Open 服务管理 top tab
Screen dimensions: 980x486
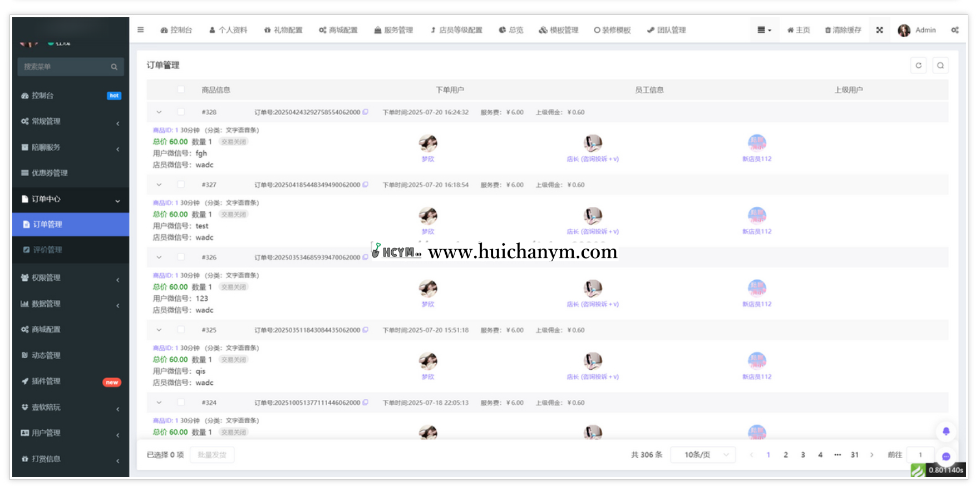tap(393, 30)
